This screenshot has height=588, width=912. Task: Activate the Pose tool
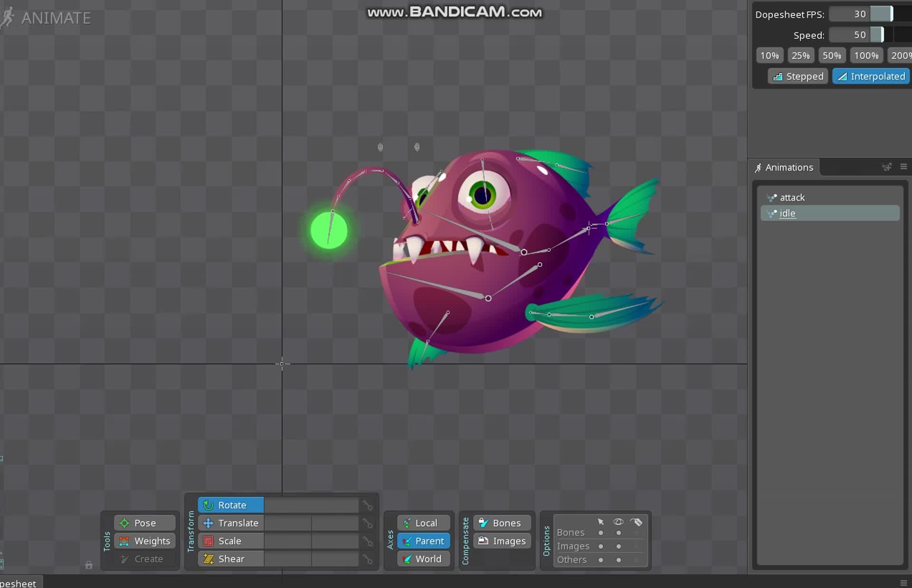pyautogui.click(x=144, y=523)
